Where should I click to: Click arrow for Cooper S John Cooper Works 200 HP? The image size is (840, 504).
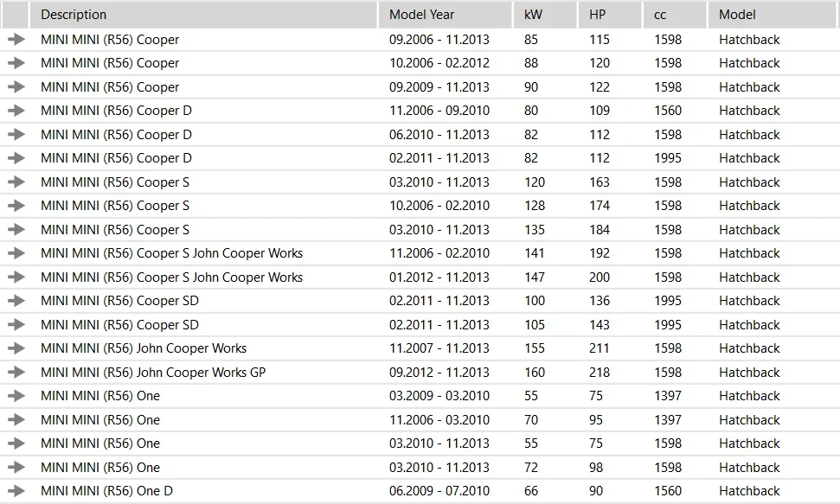16,277
